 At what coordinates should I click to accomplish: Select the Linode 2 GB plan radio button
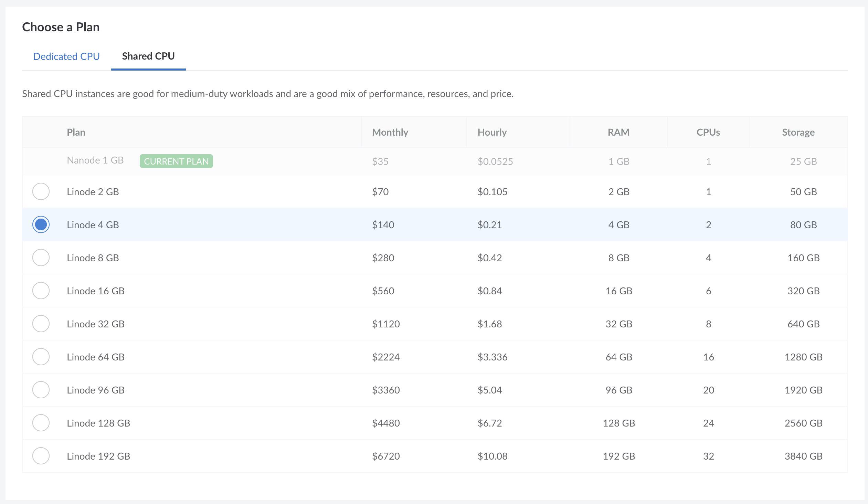[x=41, y=191]
